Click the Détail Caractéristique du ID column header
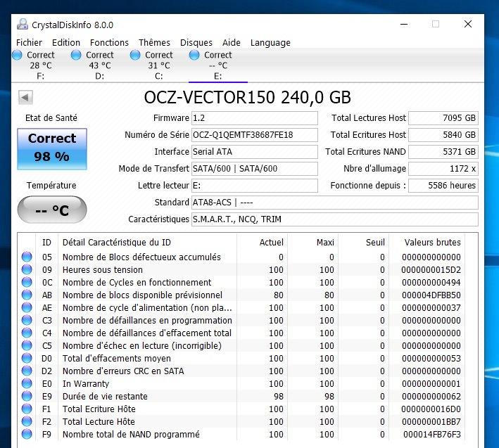The image size is (499, 448). pyautogui.click(x=147, y=242)
